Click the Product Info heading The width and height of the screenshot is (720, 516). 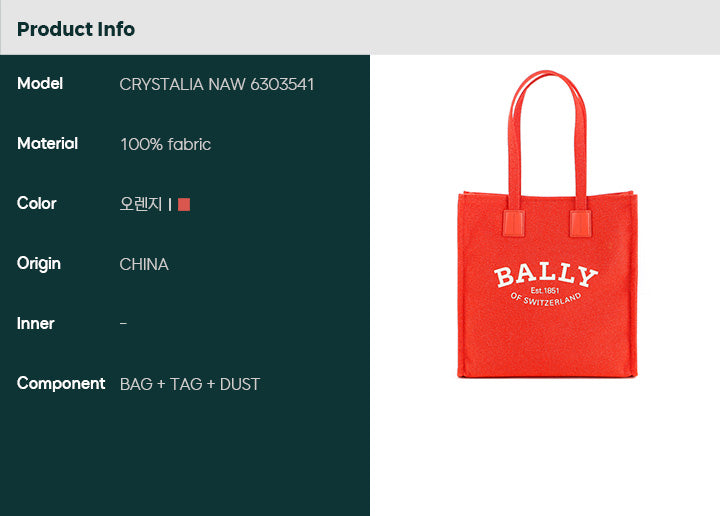pos(76,29)
